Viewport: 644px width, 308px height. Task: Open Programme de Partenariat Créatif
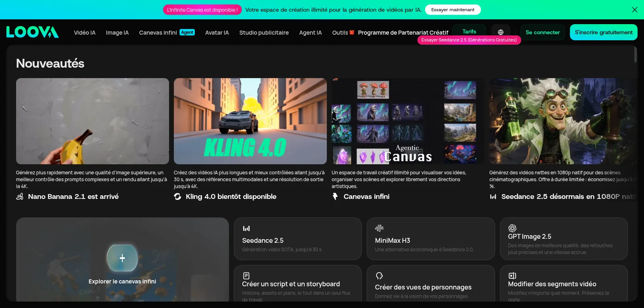click(403, 33)
